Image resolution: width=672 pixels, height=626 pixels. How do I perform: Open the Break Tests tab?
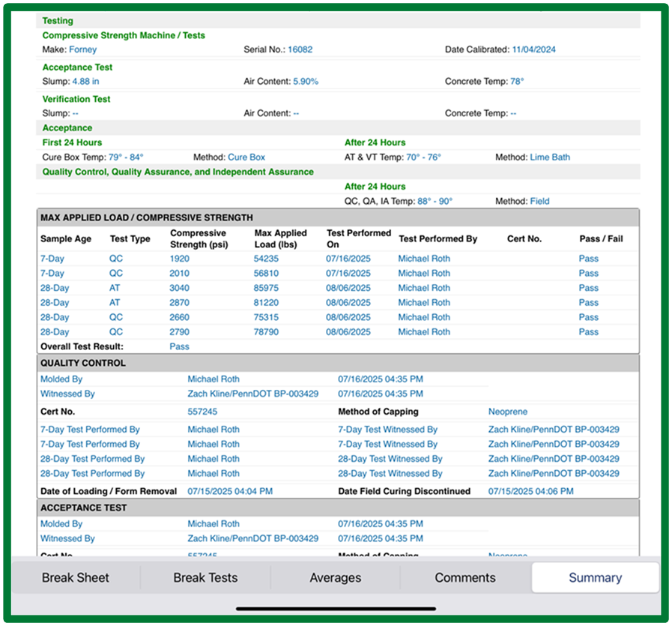(x=205, y=577)
